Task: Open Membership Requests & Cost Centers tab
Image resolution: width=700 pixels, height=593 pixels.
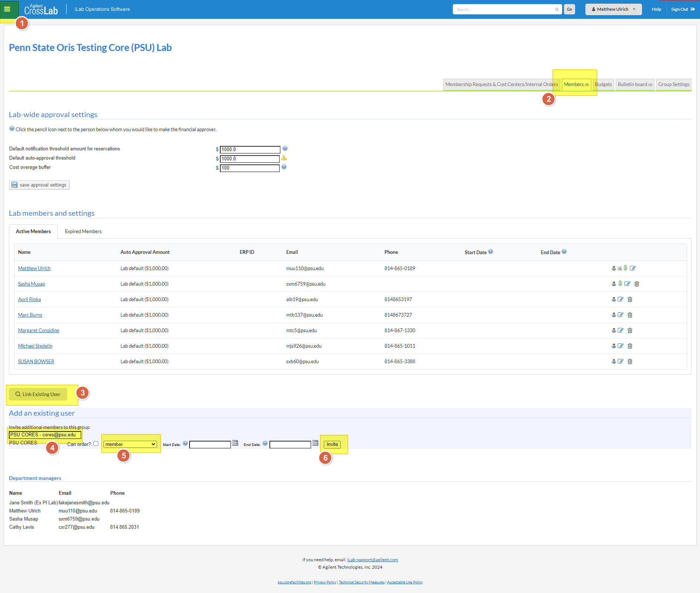Action: pyautogui.click(x=502, y=85)
